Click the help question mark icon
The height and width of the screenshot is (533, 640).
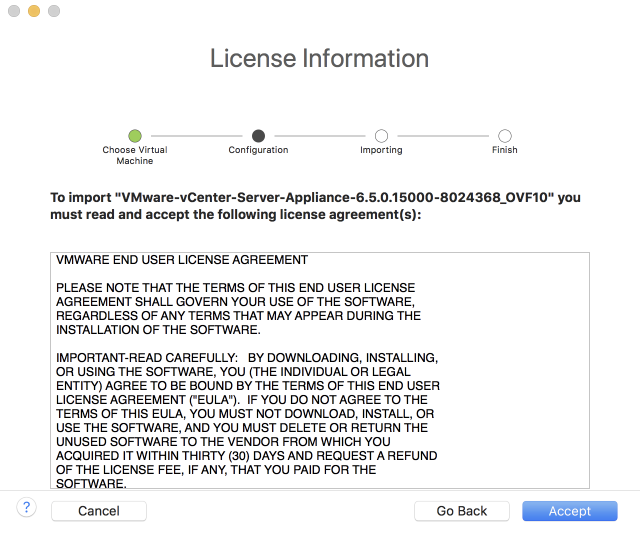(x=27, y=508)
